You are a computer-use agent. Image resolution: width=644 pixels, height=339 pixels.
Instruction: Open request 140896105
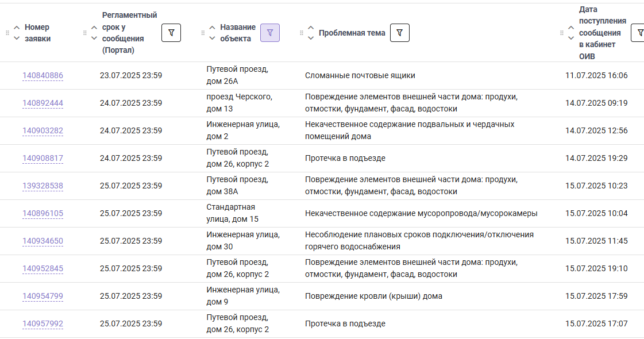click(x=43, y=213)
